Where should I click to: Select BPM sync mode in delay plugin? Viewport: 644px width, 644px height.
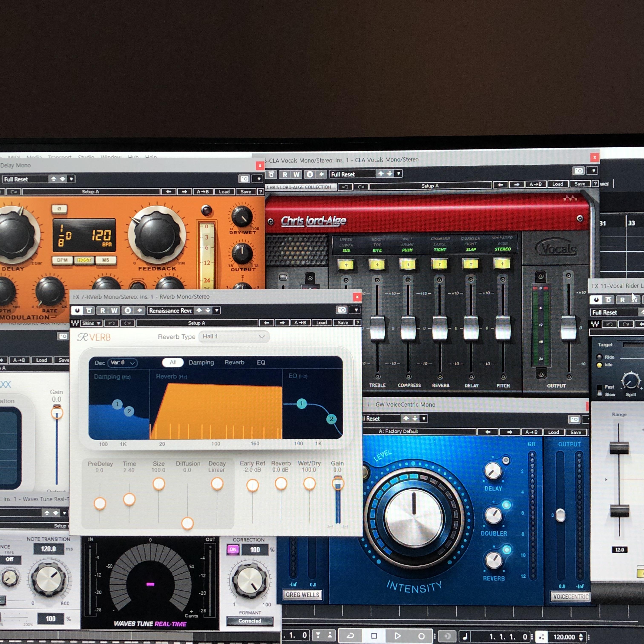point(62,260)
